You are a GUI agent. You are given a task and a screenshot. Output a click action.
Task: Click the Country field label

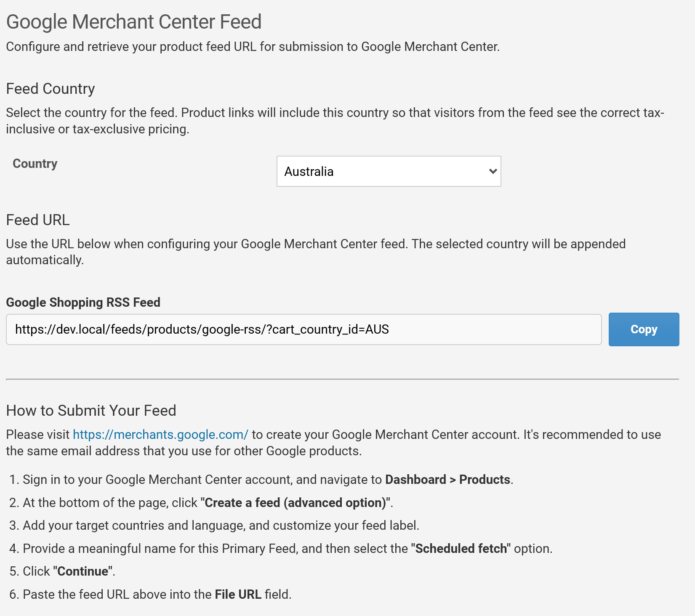coord(35,164)
